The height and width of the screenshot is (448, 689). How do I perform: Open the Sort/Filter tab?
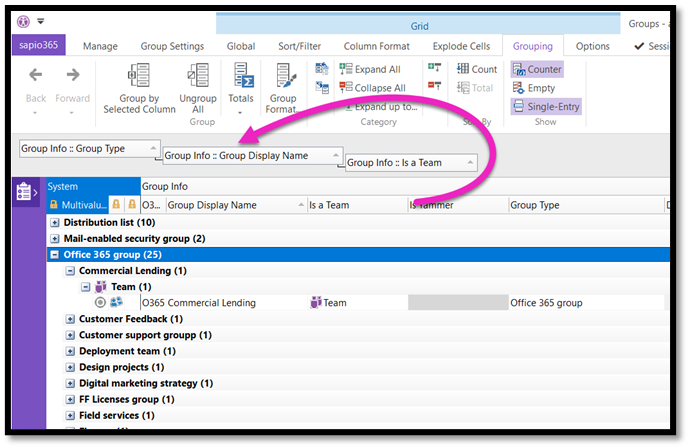point(299,46)
